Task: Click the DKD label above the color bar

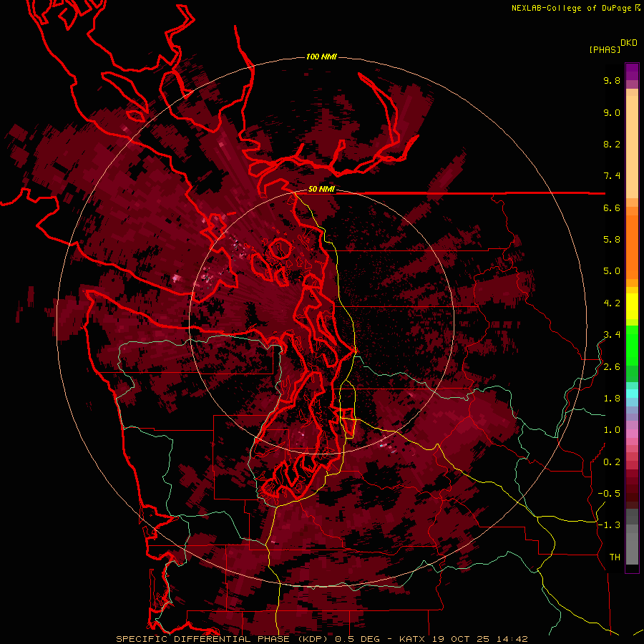Action: click(629, 43)
